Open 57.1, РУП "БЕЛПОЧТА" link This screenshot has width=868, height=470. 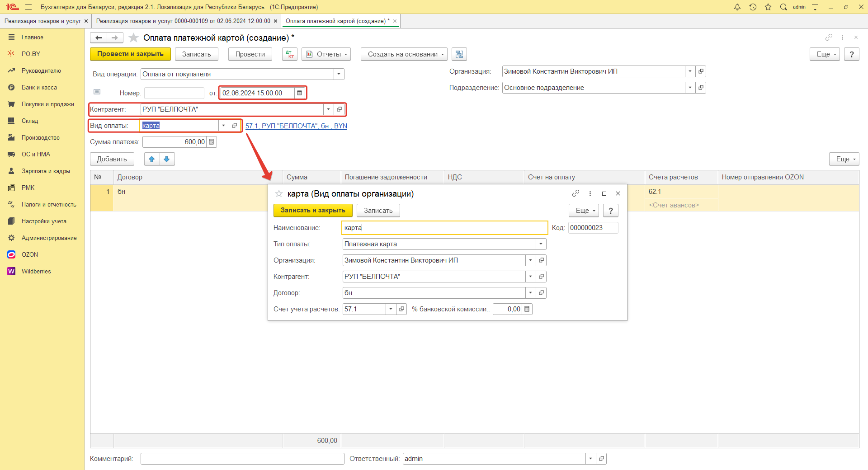point(296,126)
